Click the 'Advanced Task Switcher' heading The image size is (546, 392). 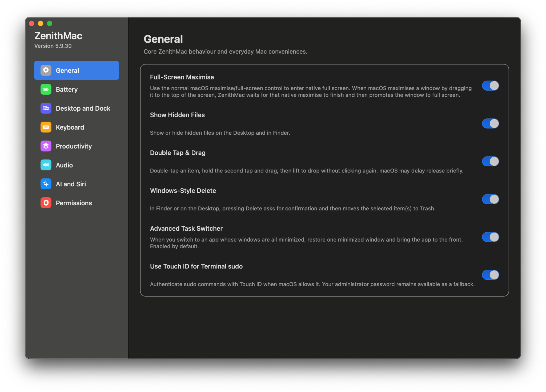[x=186, y=229]
